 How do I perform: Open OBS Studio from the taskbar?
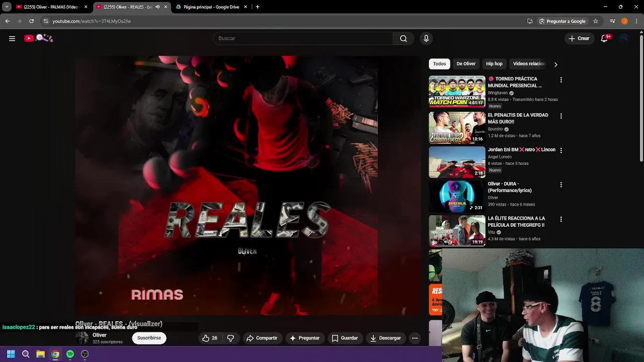pyautogui.click(x=85, y=354)
